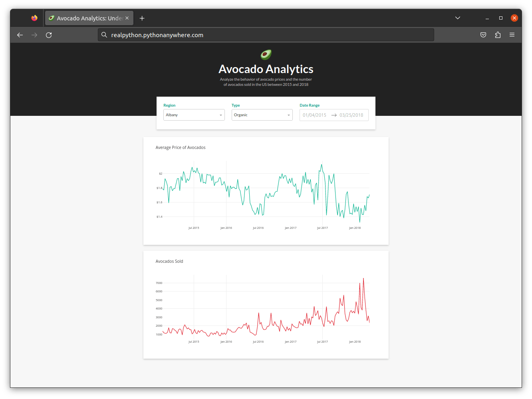Click the 01/04/2015 start date field
532x399 pixels.
314,115
